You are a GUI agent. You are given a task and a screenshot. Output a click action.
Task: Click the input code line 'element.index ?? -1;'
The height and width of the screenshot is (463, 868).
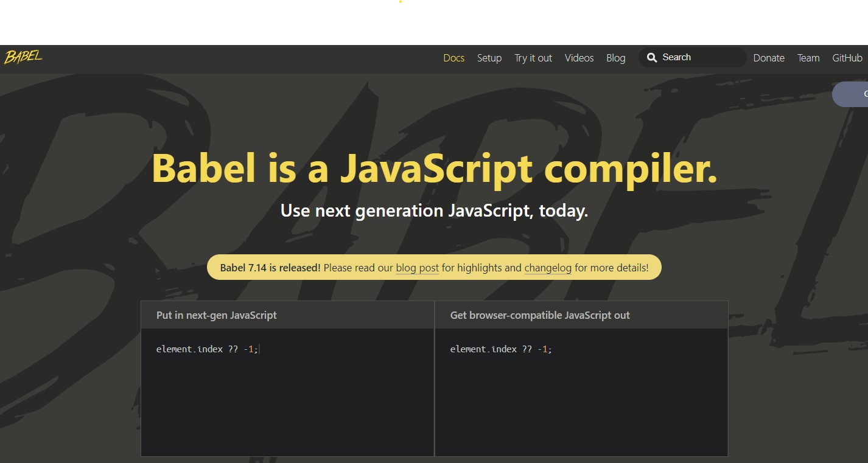208,349
